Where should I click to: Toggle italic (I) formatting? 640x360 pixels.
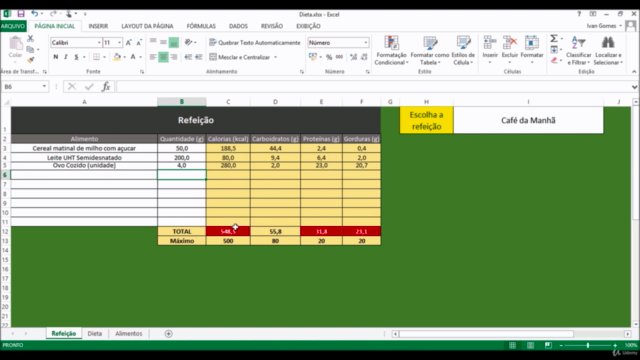(x=66, y=57)
